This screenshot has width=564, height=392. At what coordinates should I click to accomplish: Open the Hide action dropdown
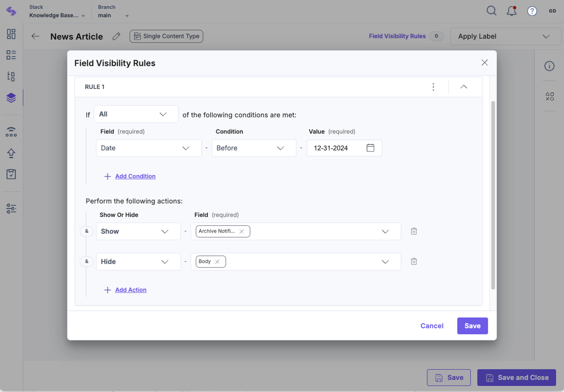click(x=138, y=261)
